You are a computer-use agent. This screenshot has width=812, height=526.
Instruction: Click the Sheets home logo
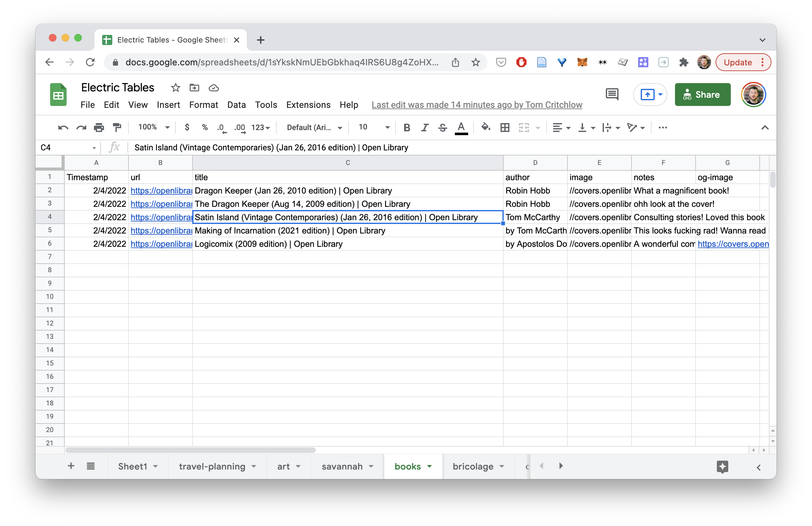58,95
